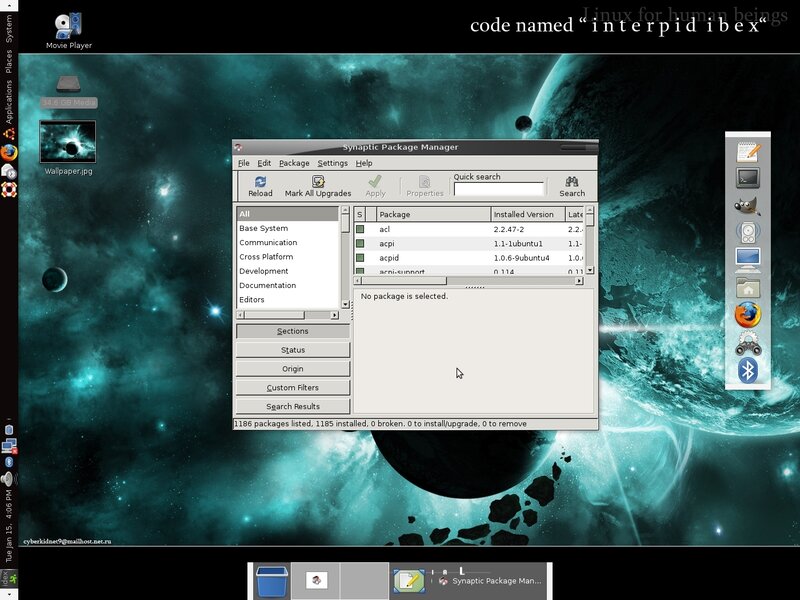
Task: Toggle status checkbox for acpid package
Action: tap(360, 258)
